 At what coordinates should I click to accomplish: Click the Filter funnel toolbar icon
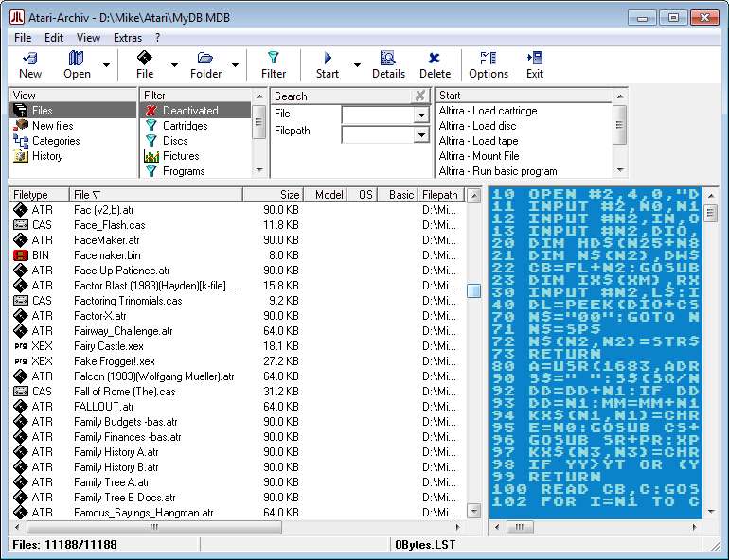274,58
